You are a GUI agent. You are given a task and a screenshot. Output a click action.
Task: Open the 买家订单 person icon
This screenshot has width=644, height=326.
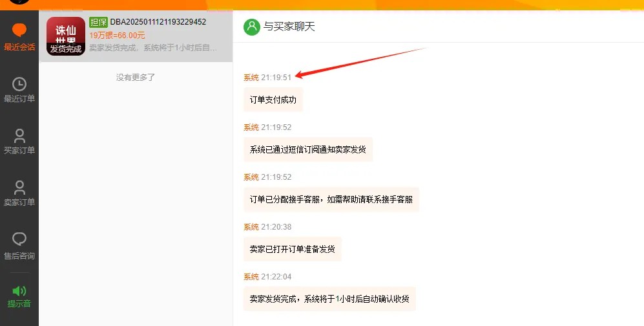[19, 136]
